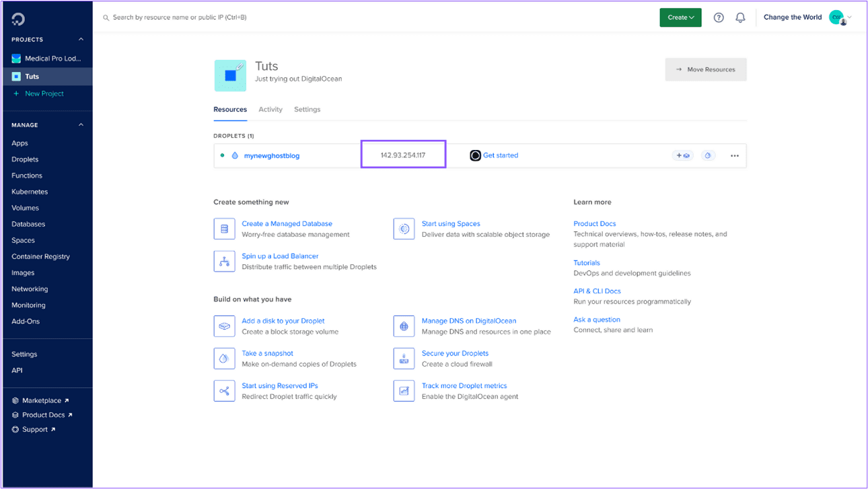This screenshot has width=868, height=489.
Task: Click New Project in sidebar
Action: point(38,93)
